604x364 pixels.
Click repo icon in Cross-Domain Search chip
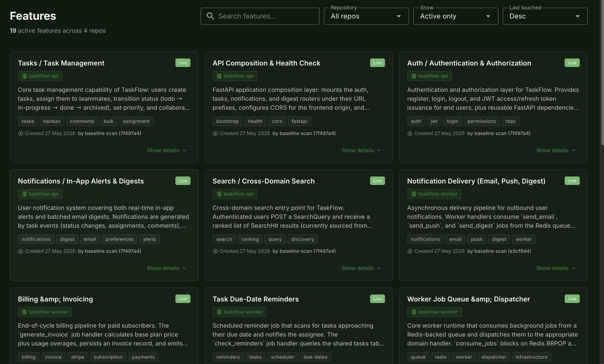pyautogui.click(x=219, y=194)
